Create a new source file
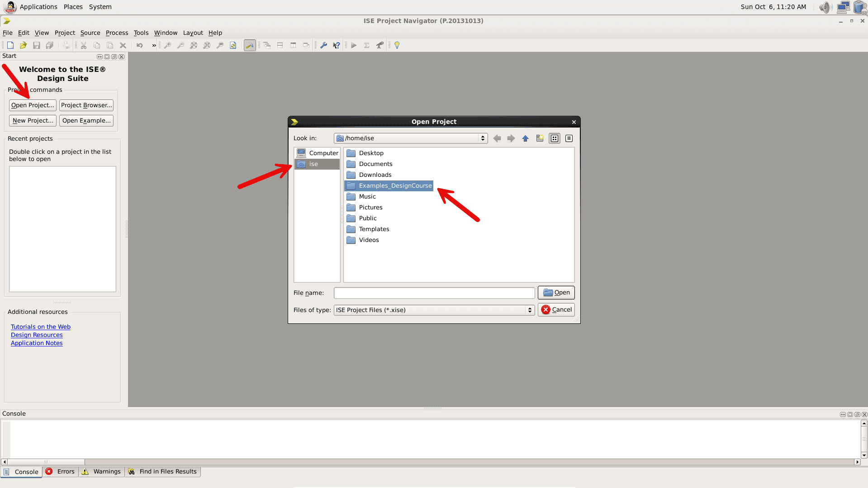Viewport: 868px width, 488px height. 10,45
